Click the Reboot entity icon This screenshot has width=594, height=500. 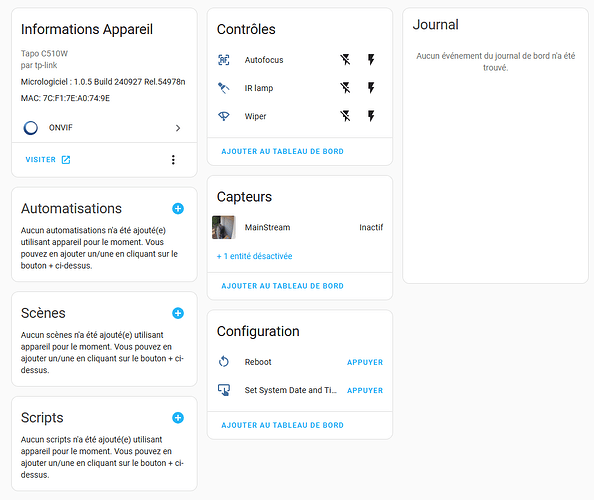click(224, 362)
